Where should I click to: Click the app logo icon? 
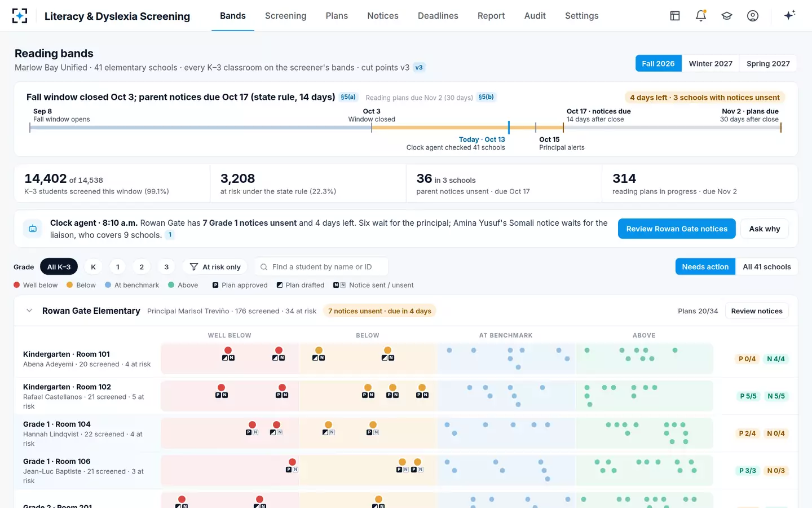[20, 16]
